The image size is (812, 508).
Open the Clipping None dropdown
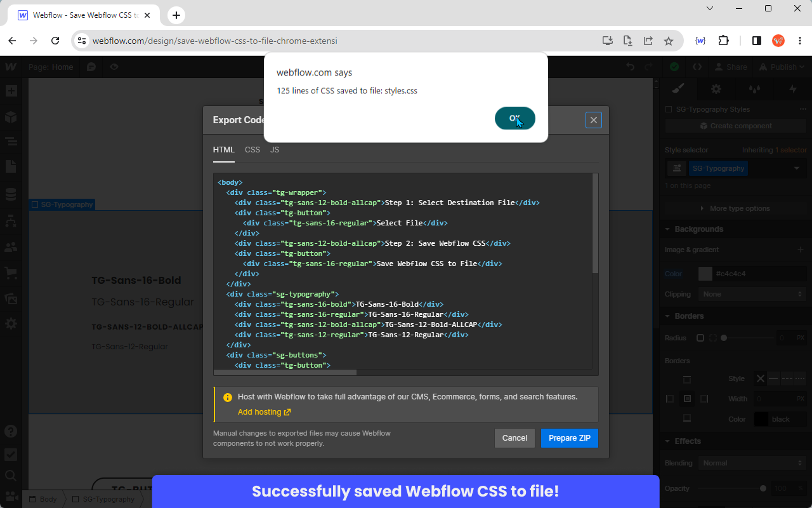[752, 294]
